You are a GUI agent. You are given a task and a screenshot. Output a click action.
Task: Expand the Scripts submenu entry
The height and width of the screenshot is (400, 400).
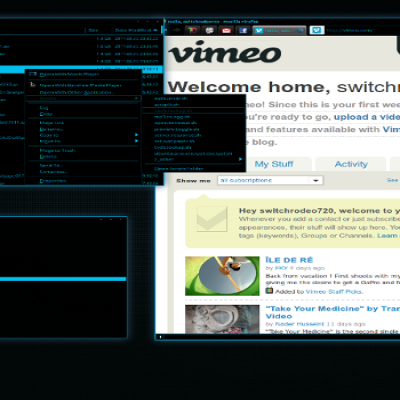point(83,99)
